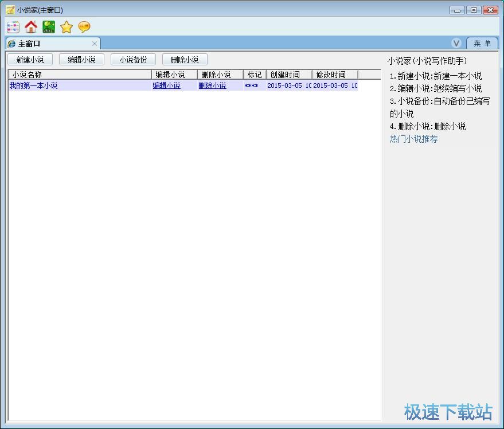504x429 pixels.
Task: Click 编辑小说 link in the novel row
Action: [x=166, y=85]
